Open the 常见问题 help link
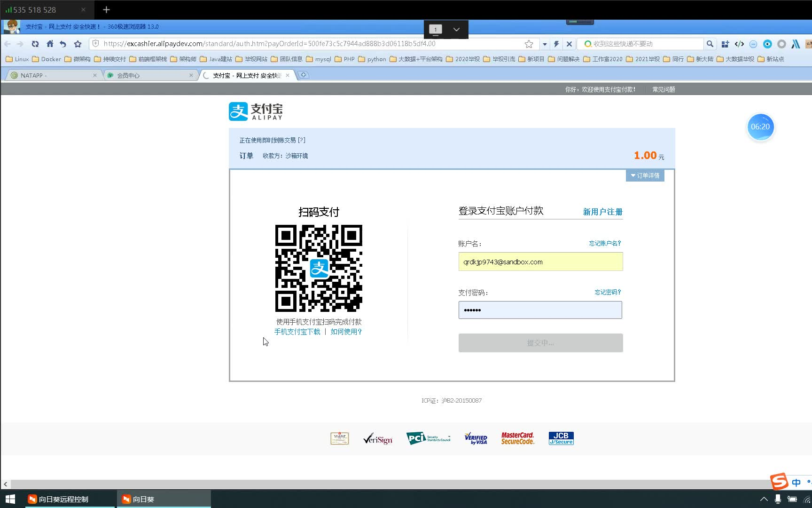Image resolution: width=812 pixels, height=508 pixels. (664, 89)
